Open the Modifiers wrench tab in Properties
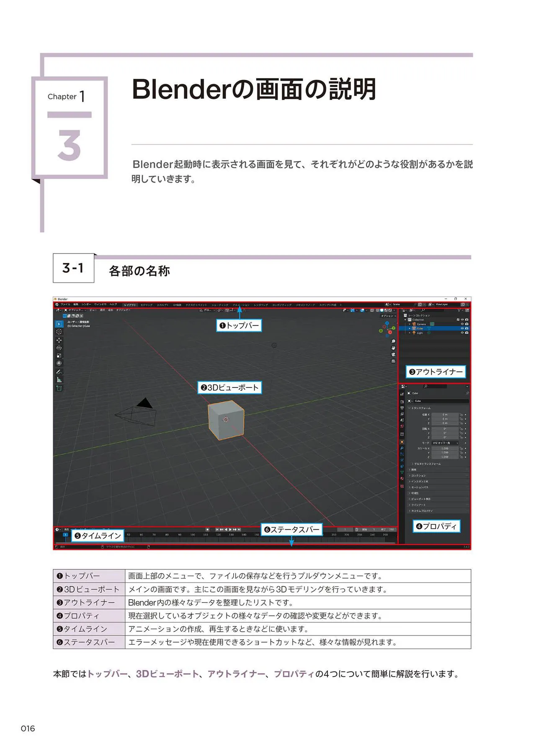536x756 pixels. 402,448
